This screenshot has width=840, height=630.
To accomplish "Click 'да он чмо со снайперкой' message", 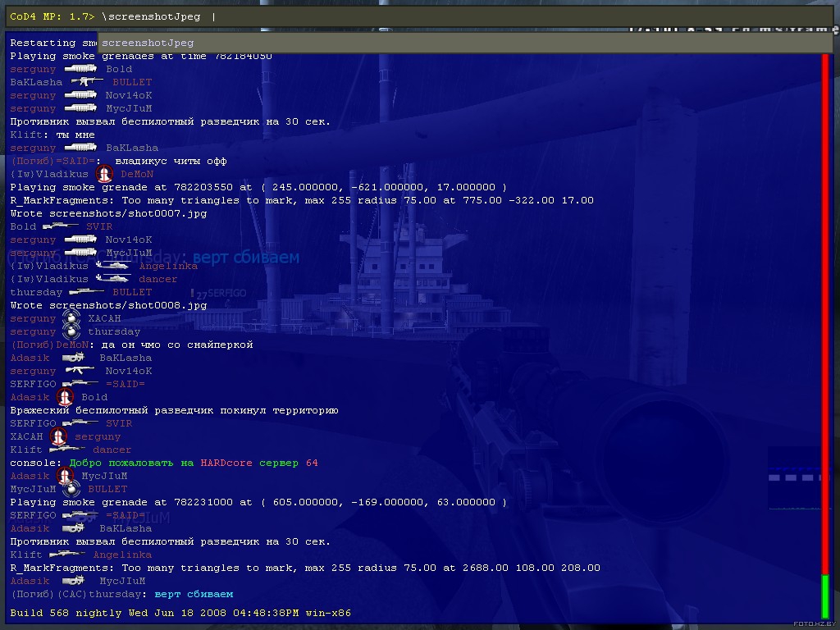I will point(177,345).
